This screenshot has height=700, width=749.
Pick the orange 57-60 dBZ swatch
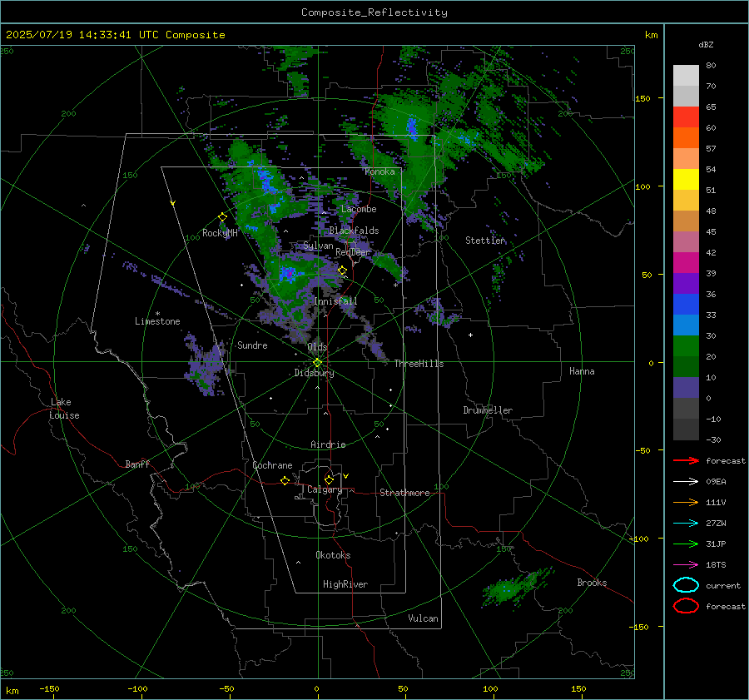click(686, 138)
